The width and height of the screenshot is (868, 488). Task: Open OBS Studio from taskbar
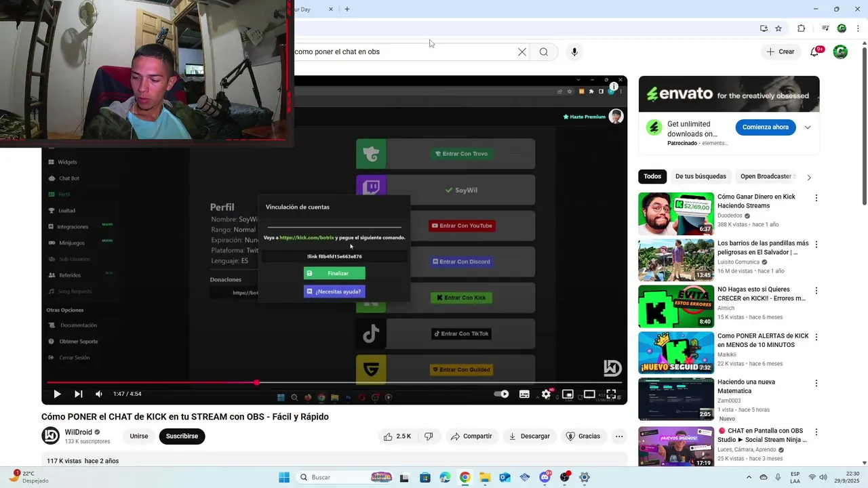[565, 477]
